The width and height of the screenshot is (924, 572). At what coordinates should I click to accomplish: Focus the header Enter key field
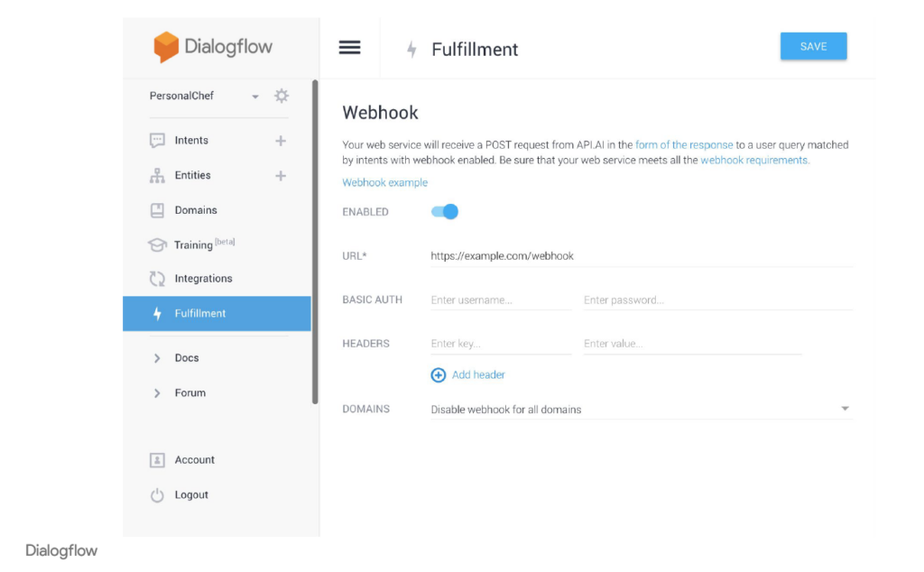pyautogui.click(x=501, y=344)
